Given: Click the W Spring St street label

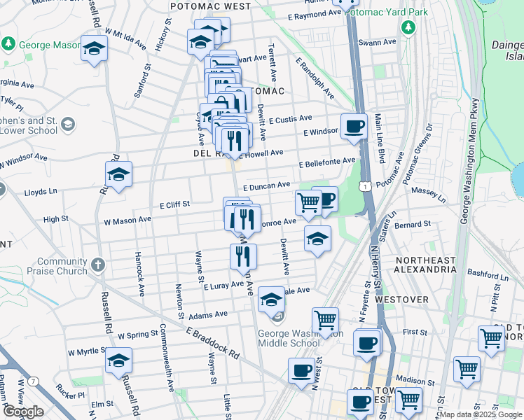Looking at the screenshot, I should pyautogui.click(x=138, y=335).
